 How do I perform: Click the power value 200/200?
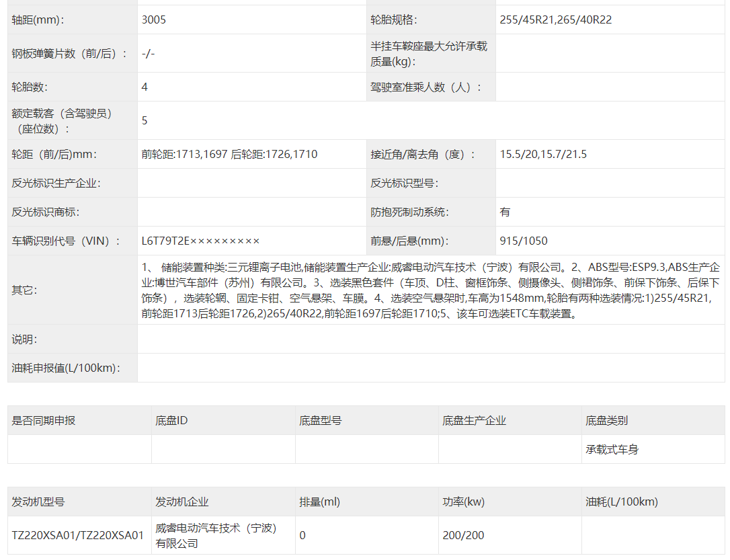point(463,535)
